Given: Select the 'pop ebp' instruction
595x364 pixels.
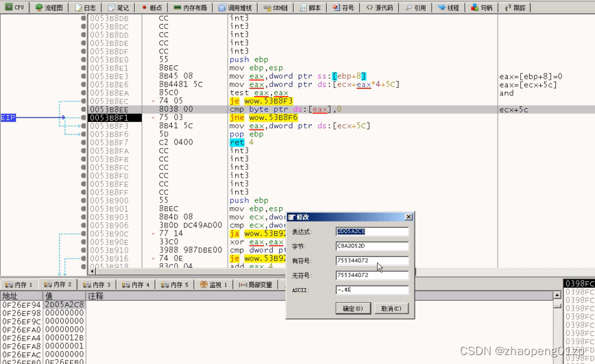Looking at the screenshot, I should [246, 134].
